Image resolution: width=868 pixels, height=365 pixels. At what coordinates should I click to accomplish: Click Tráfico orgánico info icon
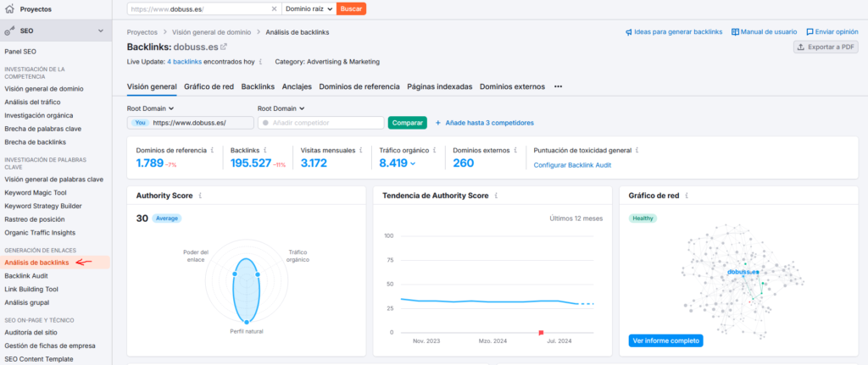[x=436, y=150]
